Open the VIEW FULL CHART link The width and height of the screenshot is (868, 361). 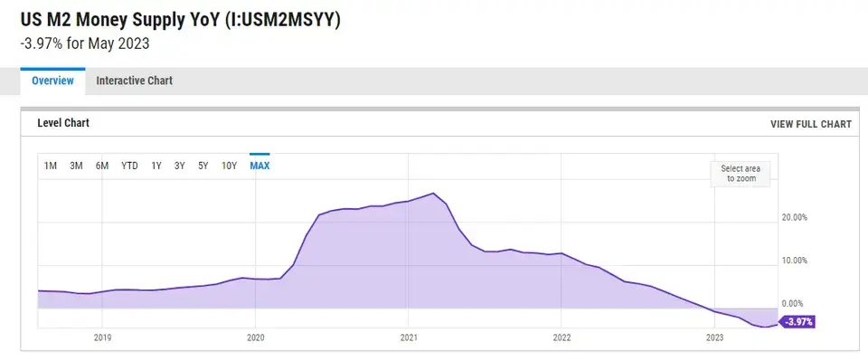point(810,124)
